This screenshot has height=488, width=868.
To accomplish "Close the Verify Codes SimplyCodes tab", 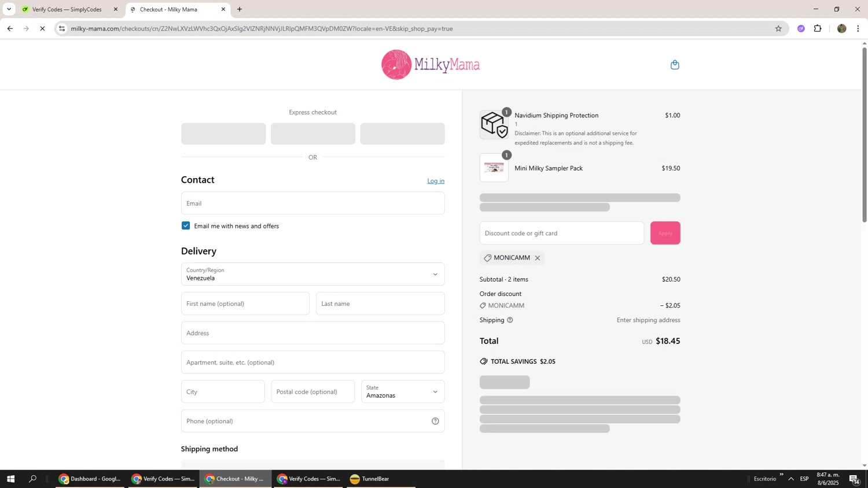I will click(x=115, y=9).
